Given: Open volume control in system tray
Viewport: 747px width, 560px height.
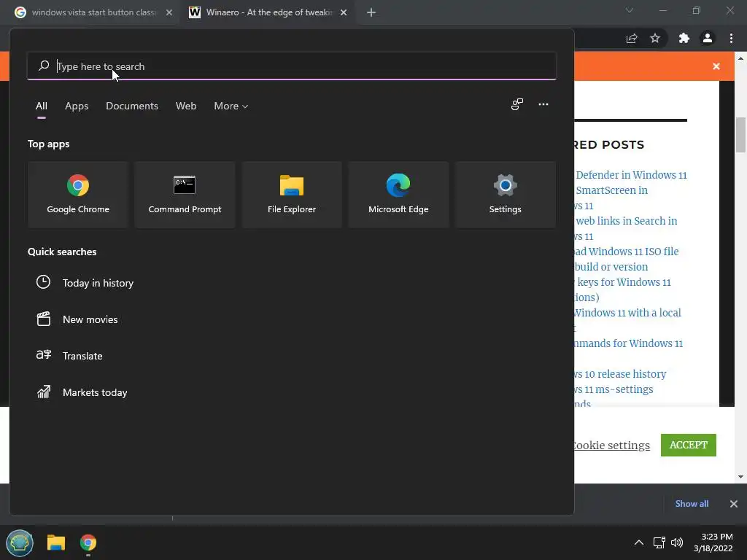Looking at the screenshot, I should 676,542.
